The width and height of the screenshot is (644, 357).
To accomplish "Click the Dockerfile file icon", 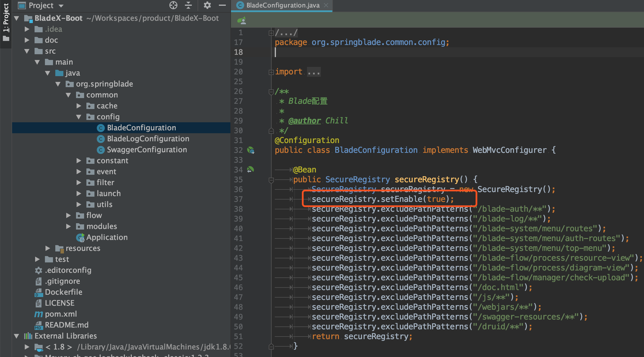I will (x=39, y=292).
